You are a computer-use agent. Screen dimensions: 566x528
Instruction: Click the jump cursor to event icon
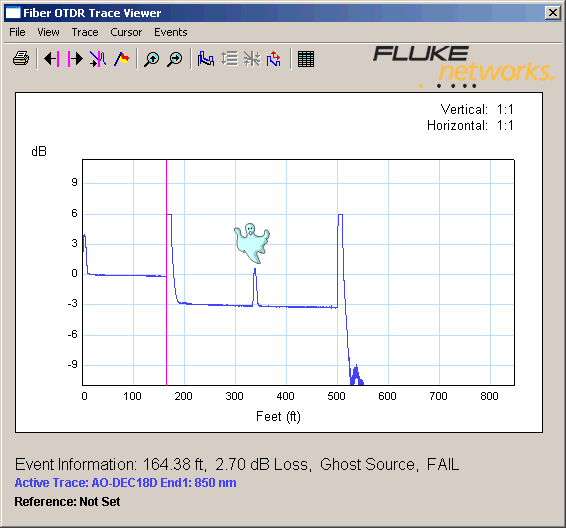click(98, 58)
